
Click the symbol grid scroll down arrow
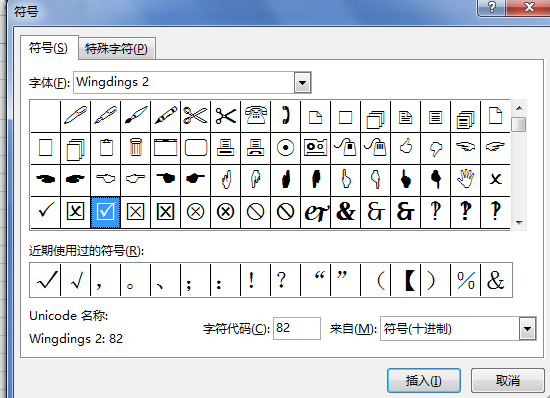tap(519, 222)
